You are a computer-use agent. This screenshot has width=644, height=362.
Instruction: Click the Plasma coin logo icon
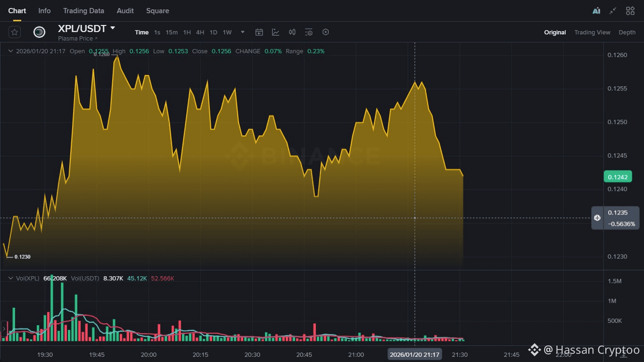39,32
